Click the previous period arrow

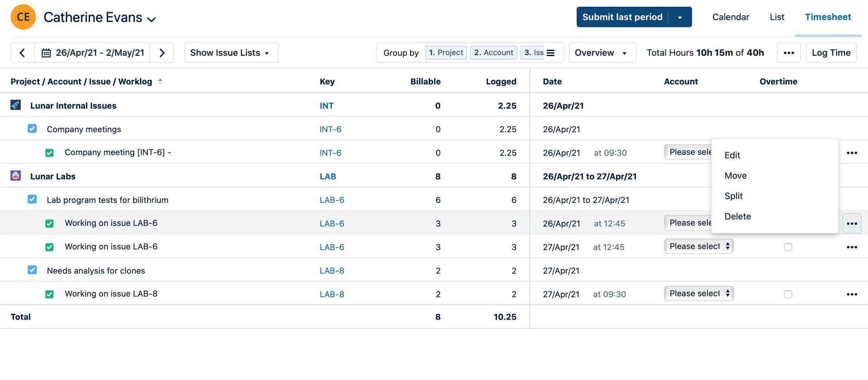point(22,52)
